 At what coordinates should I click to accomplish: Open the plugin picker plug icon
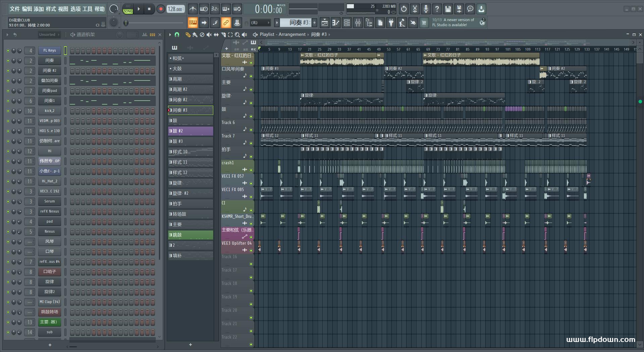[391, 23]
